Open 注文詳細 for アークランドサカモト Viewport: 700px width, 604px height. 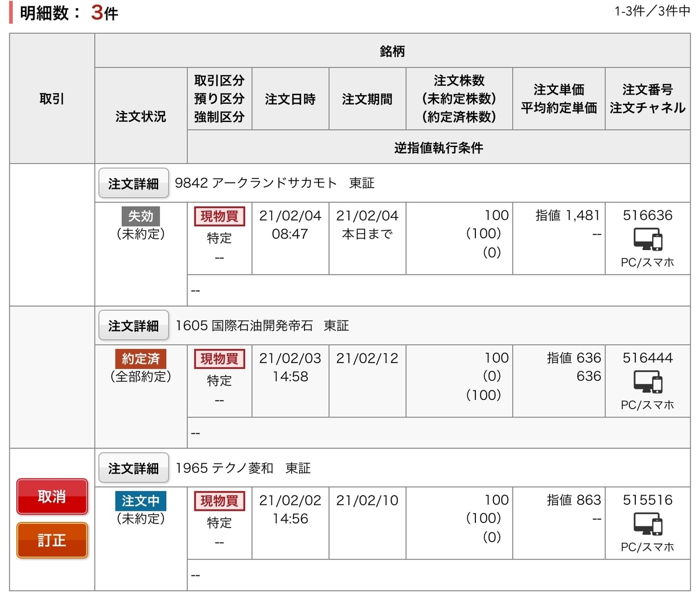[x=134, y=184]
